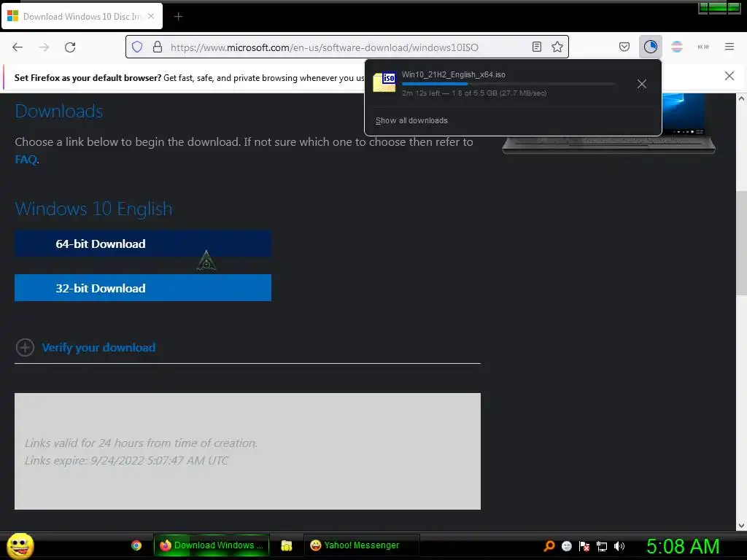View site security lock information
This screenshot has height=560, width=747.
(158, 47)
